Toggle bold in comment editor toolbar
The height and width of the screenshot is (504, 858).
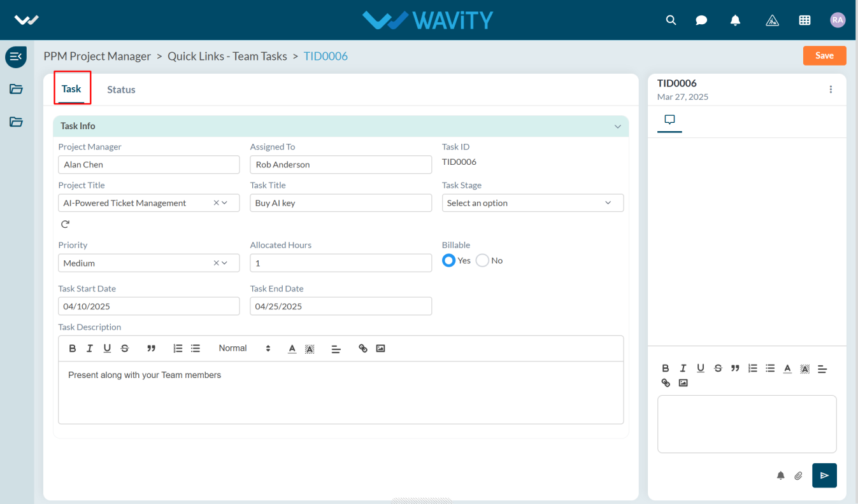666,368
